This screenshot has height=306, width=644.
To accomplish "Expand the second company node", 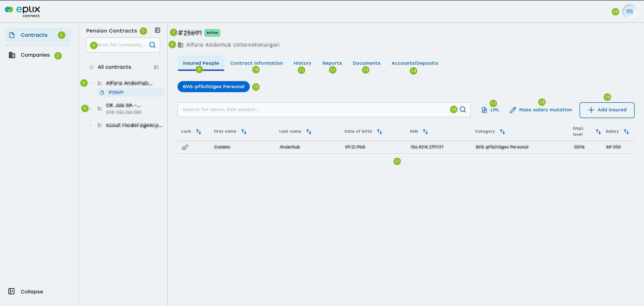I will tap(90, 109).
